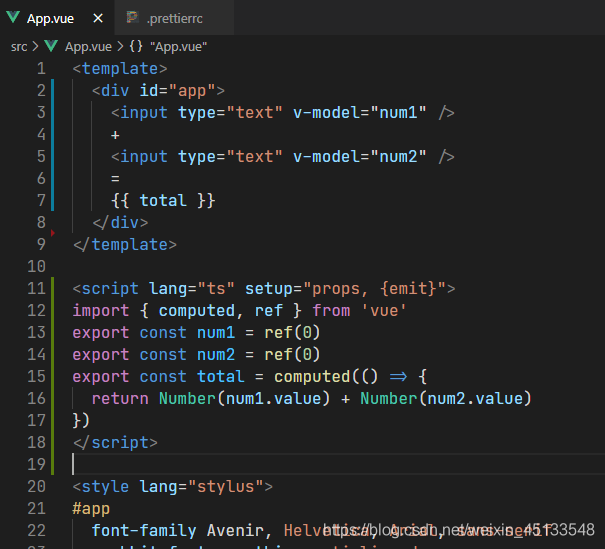Screen dimensions: 605x549
Task: Open the "App.vue" symbol breadcrumb
Action: pyautogui.click(x=179, y=46)
